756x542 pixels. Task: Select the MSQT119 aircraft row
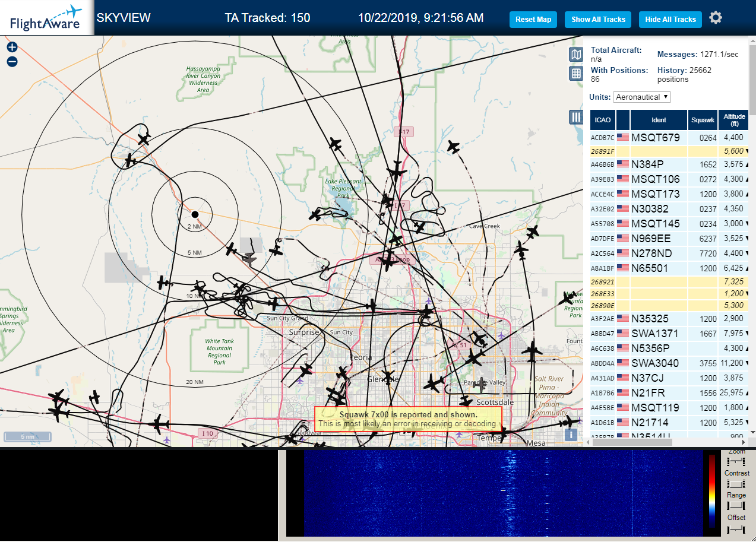click(669, 408)
